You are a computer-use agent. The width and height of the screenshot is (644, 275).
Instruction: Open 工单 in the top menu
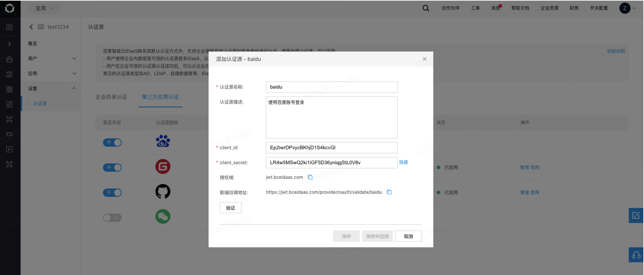pos(475,8)
